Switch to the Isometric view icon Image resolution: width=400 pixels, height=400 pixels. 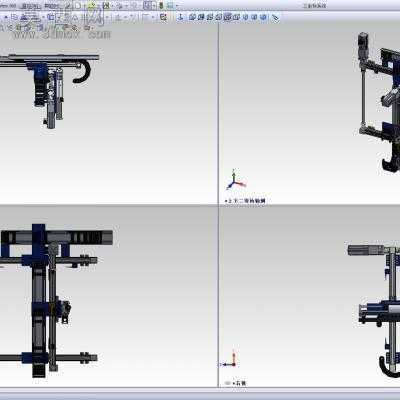pyautogui.click(x=246, y=17)
